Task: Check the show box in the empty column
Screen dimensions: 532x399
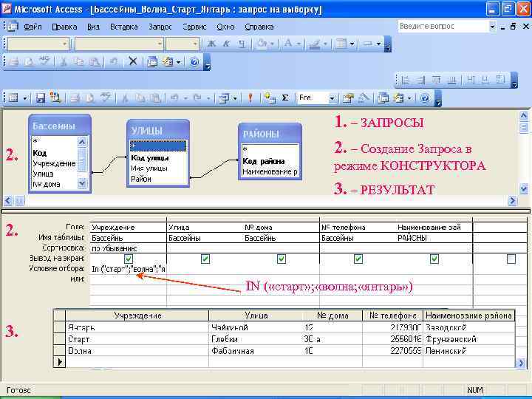Action: (511, 259)
